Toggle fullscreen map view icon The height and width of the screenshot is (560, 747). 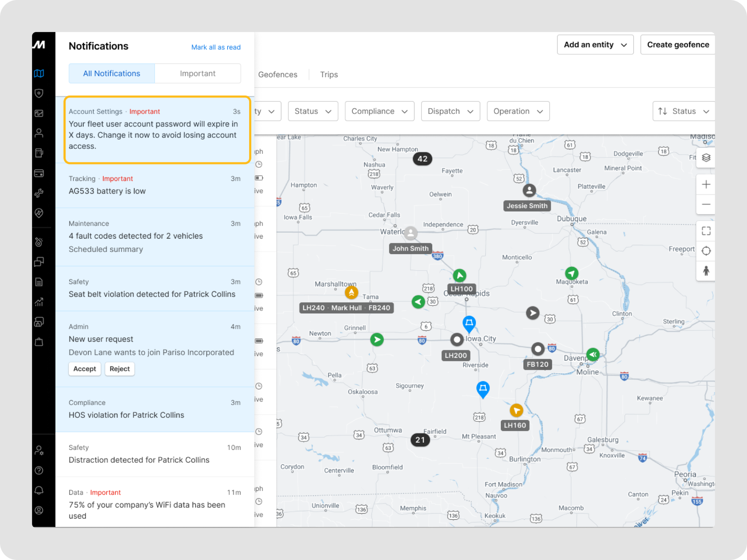(706, 231)
